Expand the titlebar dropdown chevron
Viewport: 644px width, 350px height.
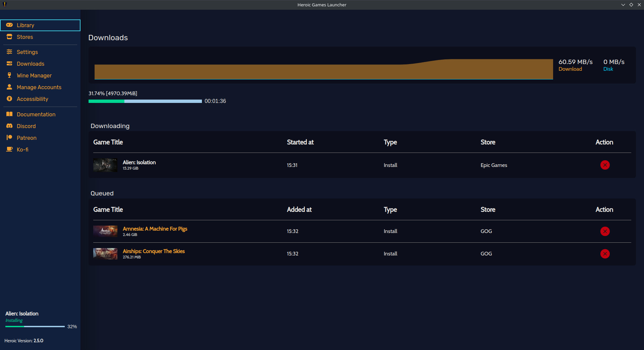[623, 5]
